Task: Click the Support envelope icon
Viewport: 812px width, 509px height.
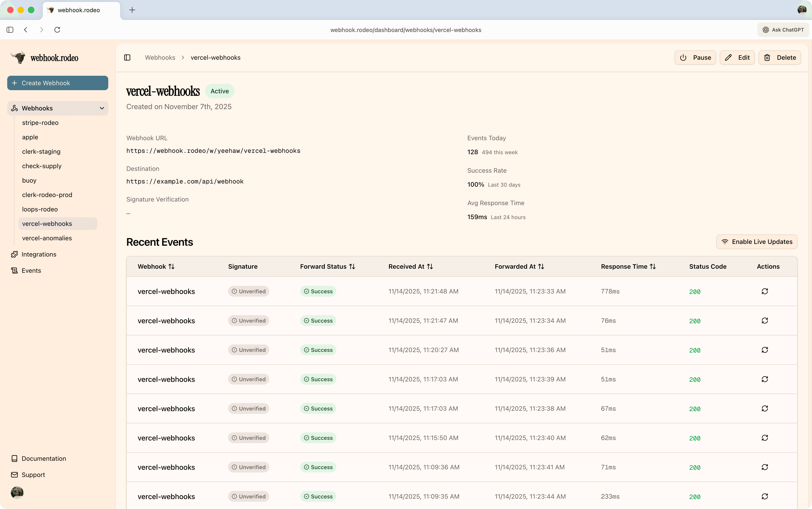Action: pyautogui.click(x=14, y=475)
